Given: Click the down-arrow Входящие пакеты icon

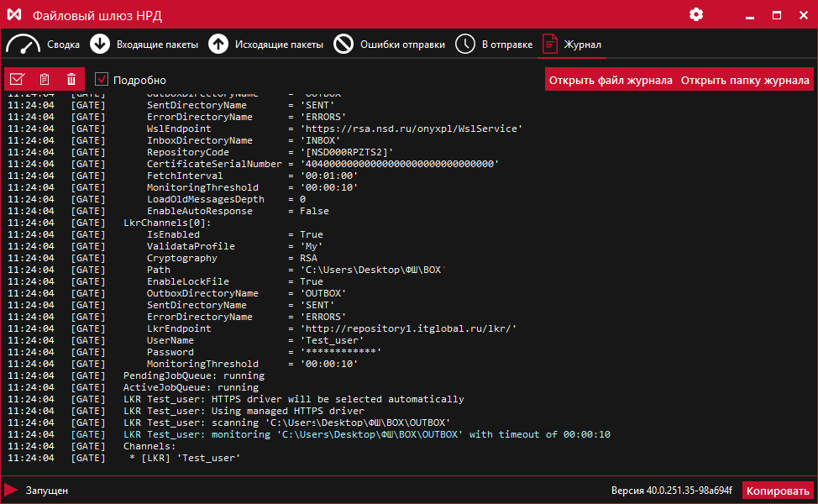Looking at the screenshot, I should 100,45.
